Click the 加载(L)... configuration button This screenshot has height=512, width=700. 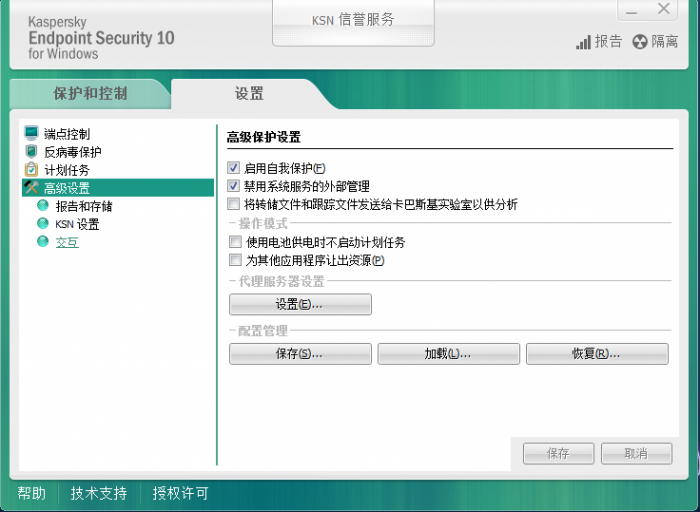(449, 354)
